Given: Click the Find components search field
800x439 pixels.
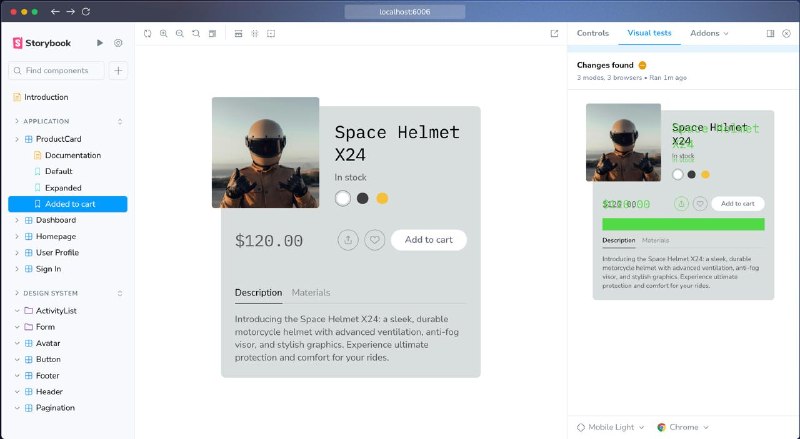Looking at the screenshot, I should click(56, 70).
